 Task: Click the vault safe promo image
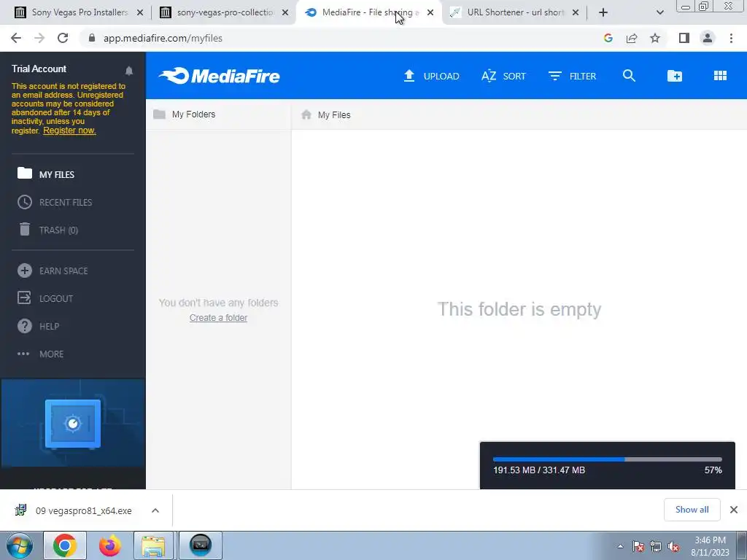[73, 423]
